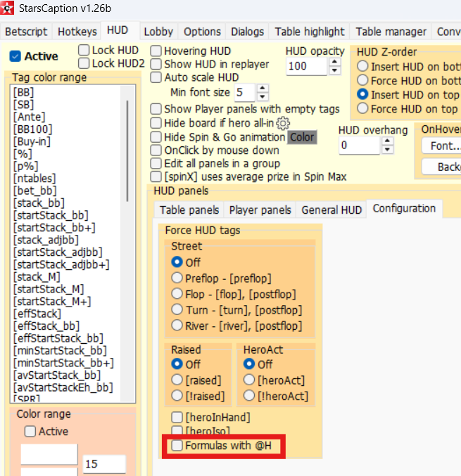Screen dimensions: 461x476
Task: Switch to the Hotkeys tab
Action: (77, 32)
